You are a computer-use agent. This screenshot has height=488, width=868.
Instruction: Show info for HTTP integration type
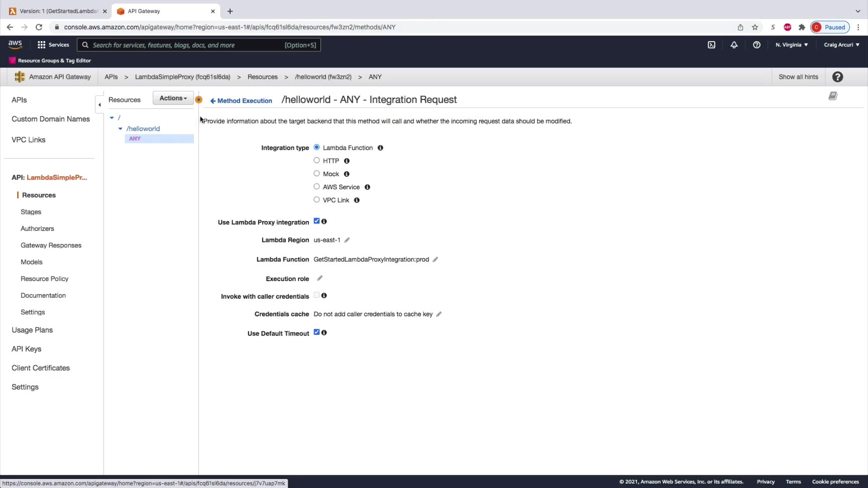347,161
